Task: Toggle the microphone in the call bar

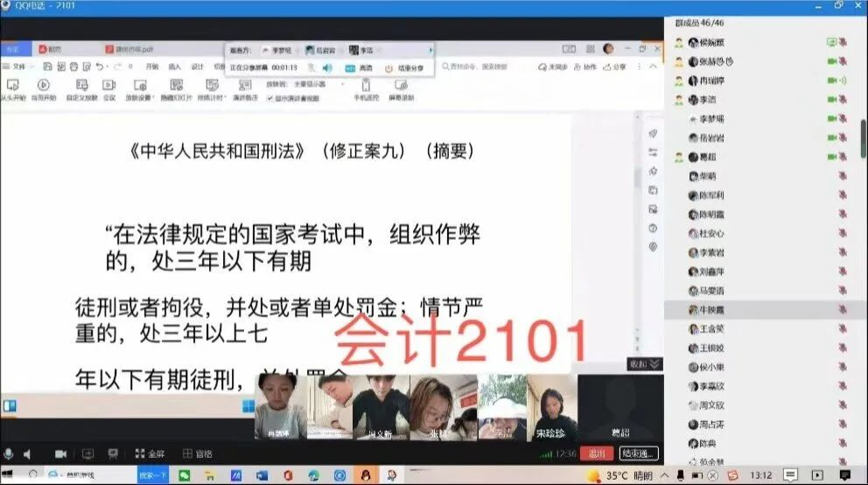Action: pyautogui.click(x=9, y=453)
